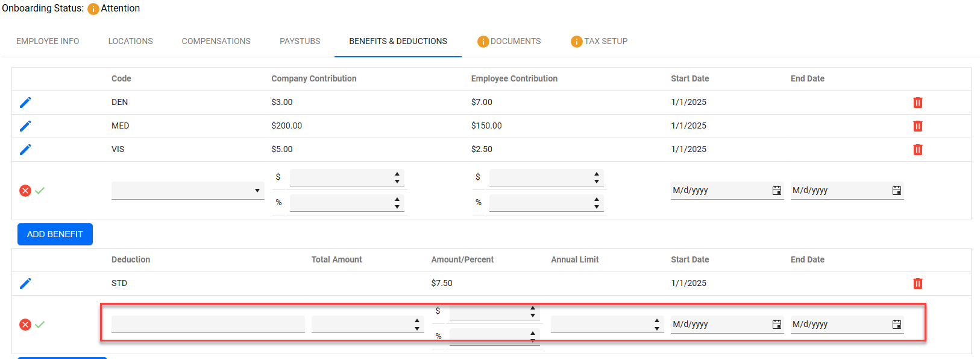Edit the MED benefit row
Screen dimensions: 980x359
click(x=25, y=126)
